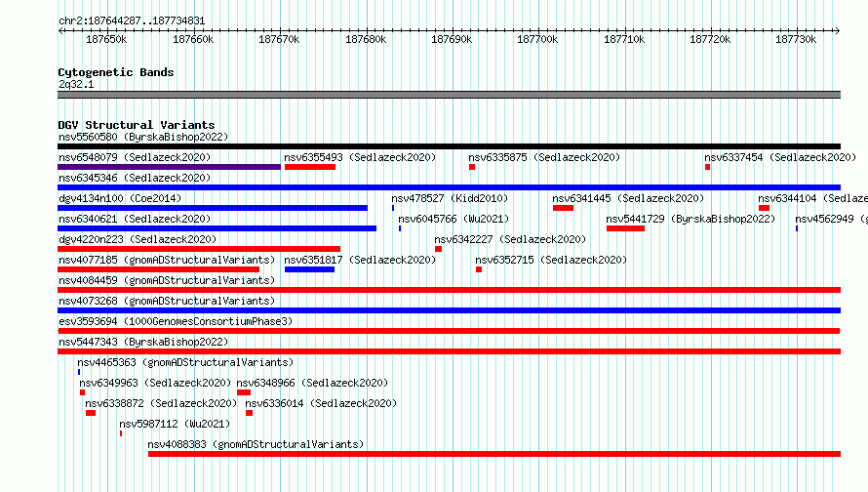
Task: Open the nsv6344104 label
Action: pos(812,198)
